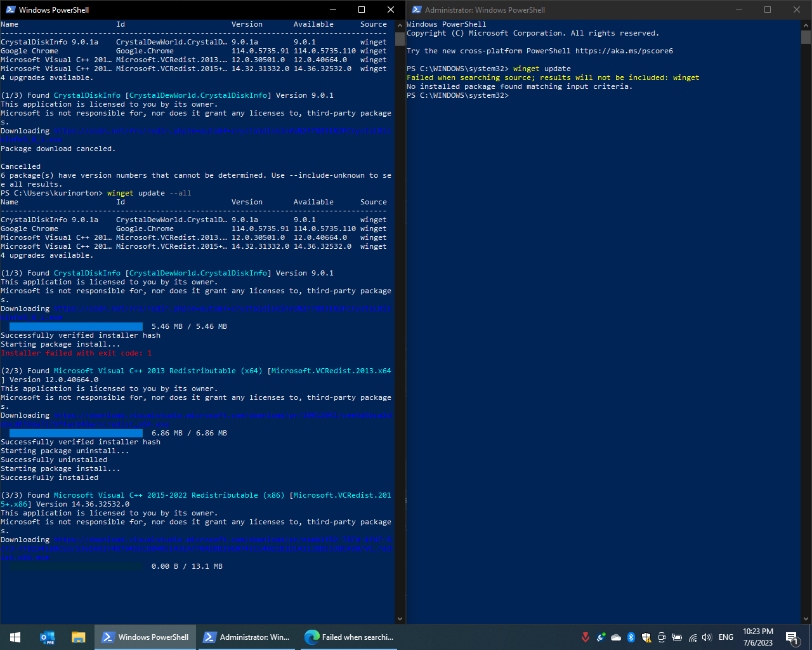Image resolution: width=812 pixels, height=650 pixels.
Task: Close the left Windows PowerShell window
Action: tap(391, 10)
